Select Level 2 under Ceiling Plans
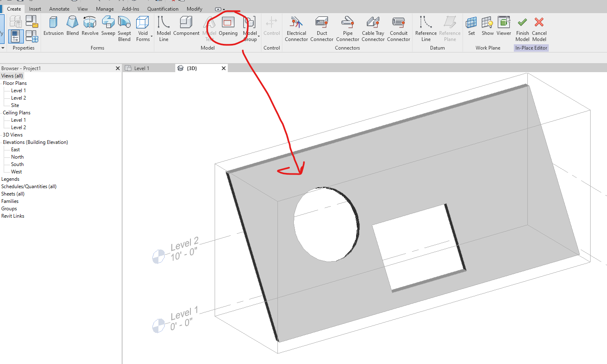Image resolution: width=607 pixels, height=364 pixels. point(19,127)
